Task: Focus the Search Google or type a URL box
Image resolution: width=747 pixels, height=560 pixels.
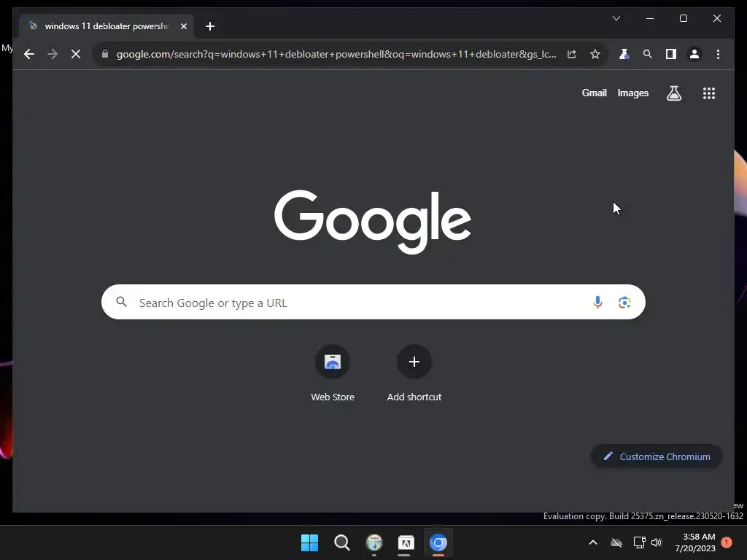Action: click(373, 302)
